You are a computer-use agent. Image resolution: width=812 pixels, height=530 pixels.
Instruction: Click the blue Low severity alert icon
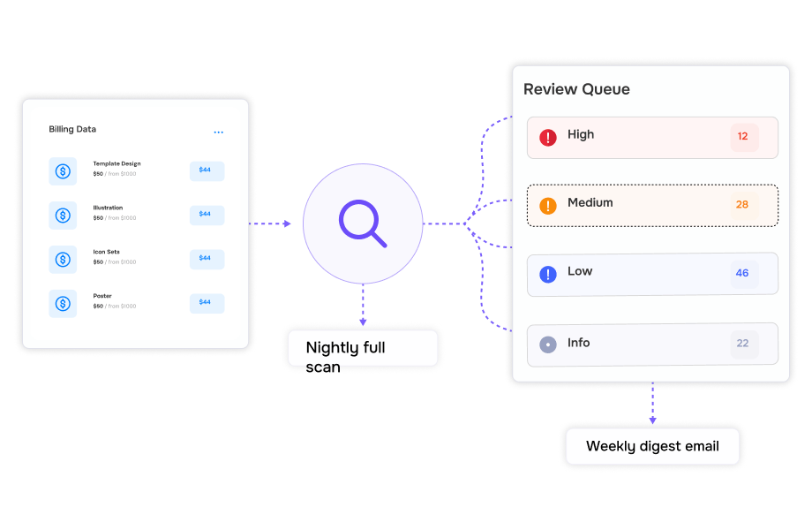click(548, 274)
